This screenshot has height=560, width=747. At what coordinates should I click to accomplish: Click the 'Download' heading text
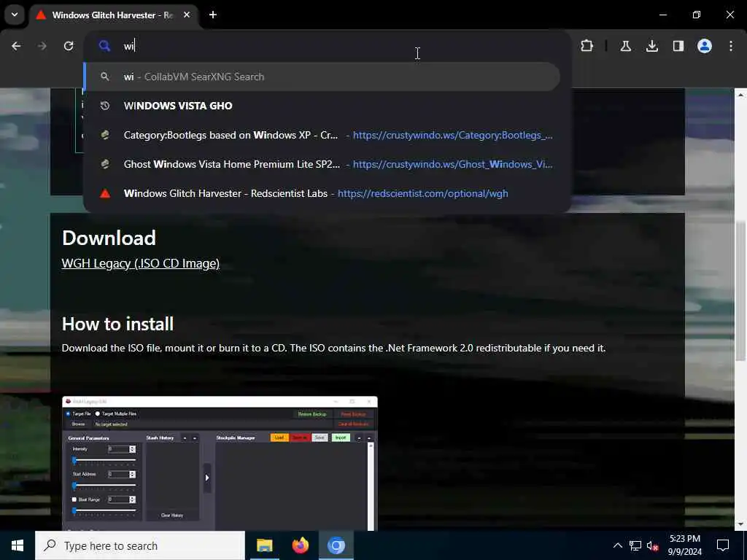109,238
